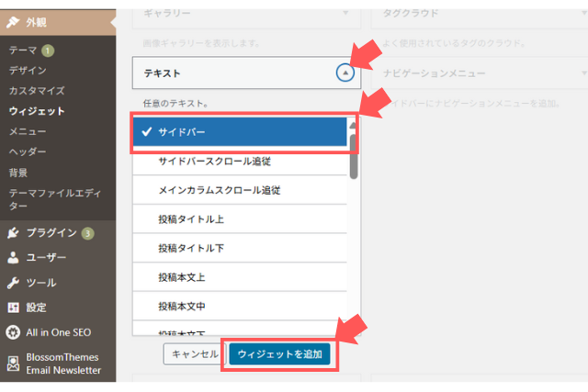Image resolution: width=588 pixels, height=392 pixels.
Task: Click the Appearance (外観) paintbrush icon
Action: 14,22
